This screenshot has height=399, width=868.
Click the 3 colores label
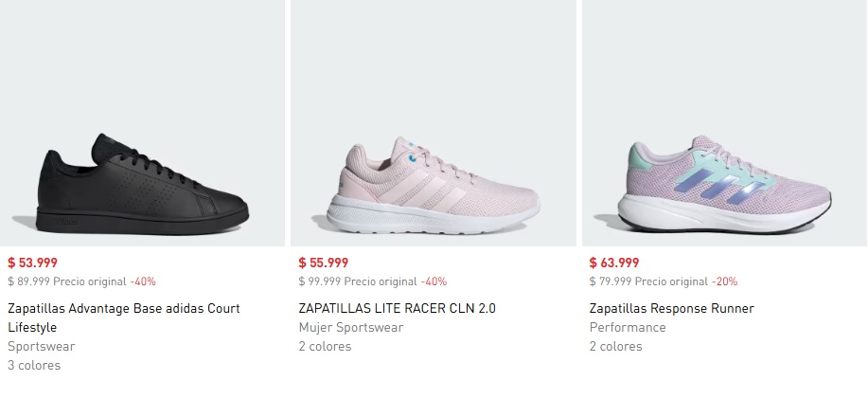[x=34, y=365]
